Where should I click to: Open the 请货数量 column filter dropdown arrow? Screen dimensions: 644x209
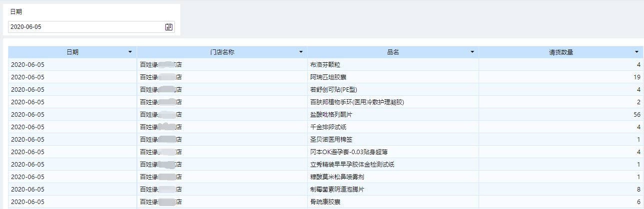[x=637, y=52]
